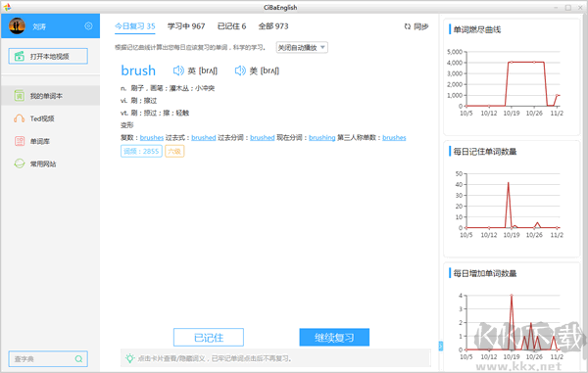
Task: Switch to the 全部 973 tab
Action: [273, 26]
